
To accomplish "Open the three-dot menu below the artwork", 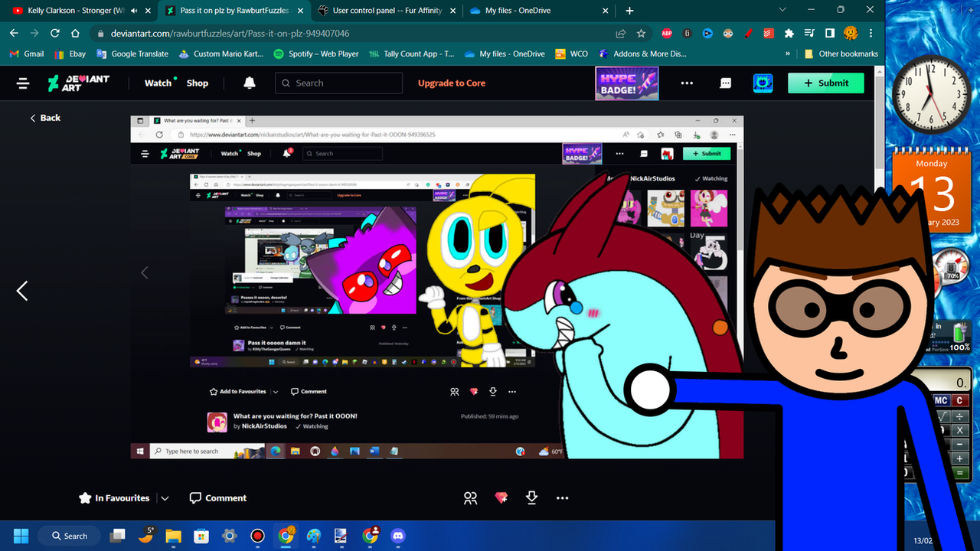I will (x=563, y=498).
